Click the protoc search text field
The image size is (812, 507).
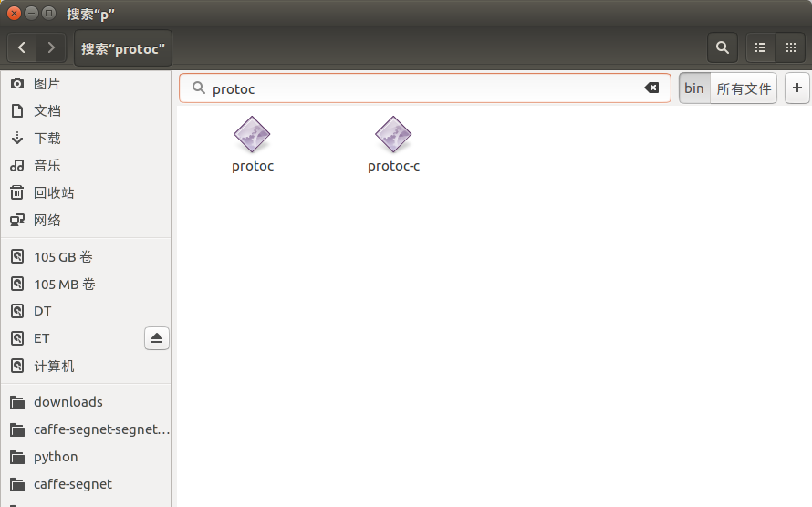424,88
